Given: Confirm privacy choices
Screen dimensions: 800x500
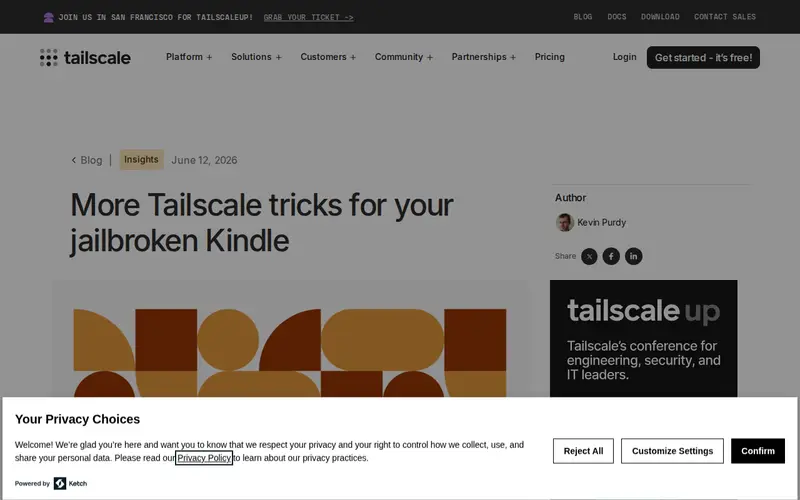Looking at the screenshot, I should (758, 451).
